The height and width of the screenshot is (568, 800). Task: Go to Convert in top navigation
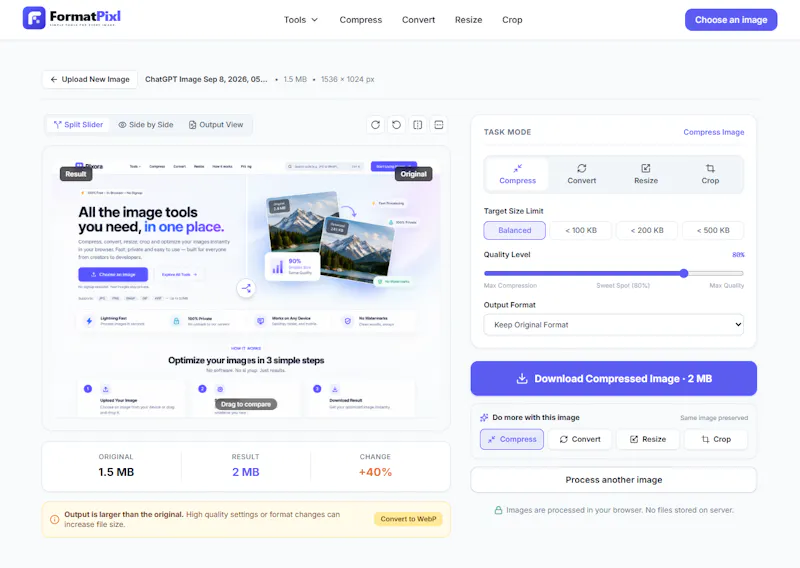point(418,20)
